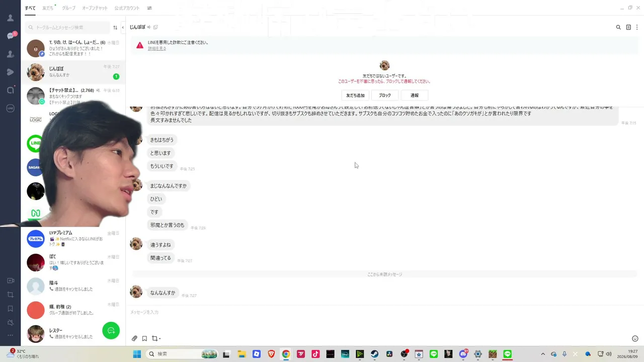Screen dimensions: 644x362
Task: Open the ぽて conversation
Action: [73, 262]
